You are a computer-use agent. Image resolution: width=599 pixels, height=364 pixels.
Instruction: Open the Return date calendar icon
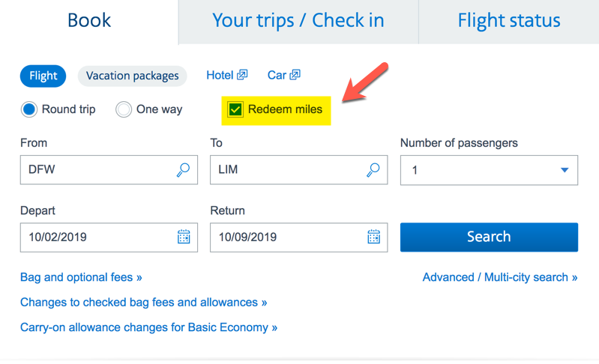[x=373, y=237]
